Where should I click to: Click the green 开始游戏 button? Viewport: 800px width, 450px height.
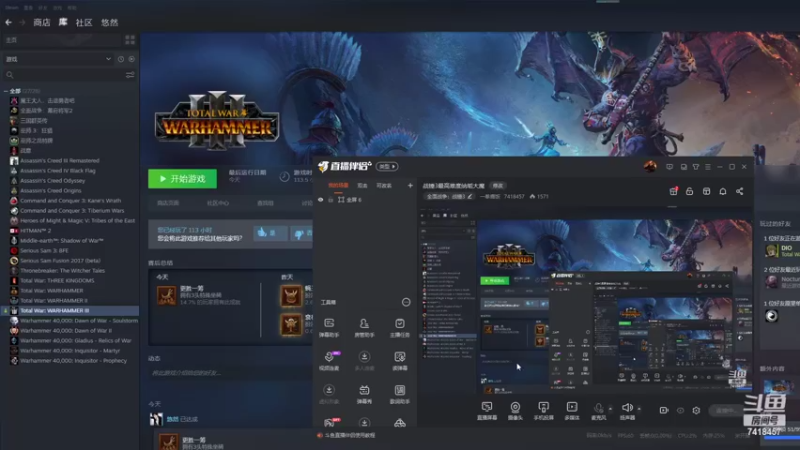click(182, 179)
